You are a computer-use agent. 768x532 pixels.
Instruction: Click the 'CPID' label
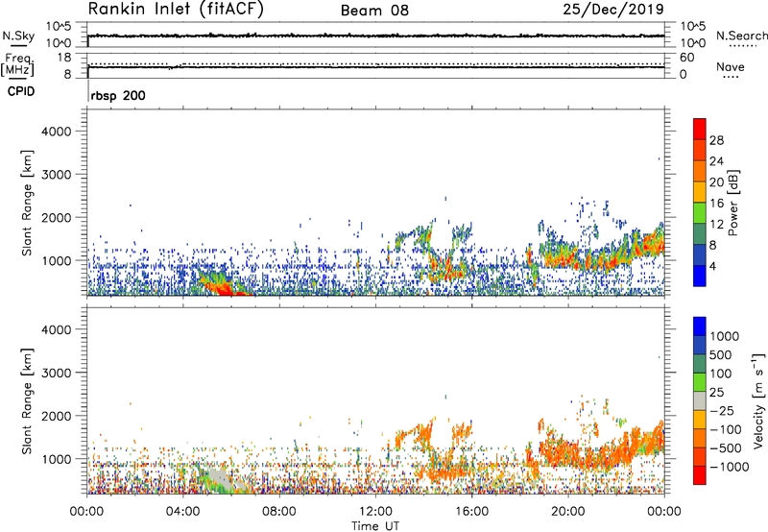pos(21,91)
